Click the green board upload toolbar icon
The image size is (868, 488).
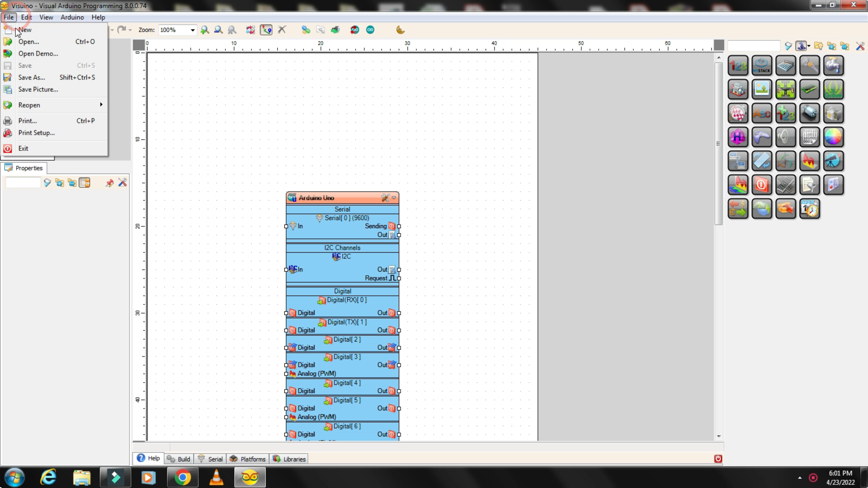pyautogui.click(x=335, y=30)
